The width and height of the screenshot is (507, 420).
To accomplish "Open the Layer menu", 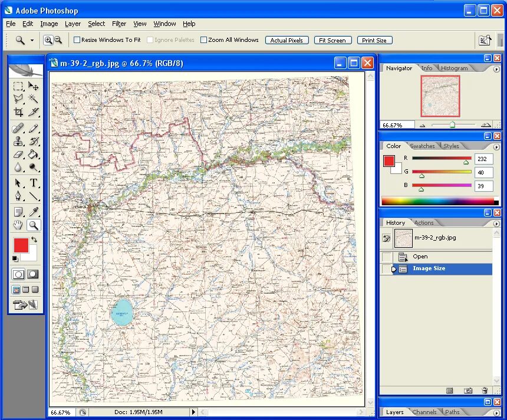I will coord(73,24).
